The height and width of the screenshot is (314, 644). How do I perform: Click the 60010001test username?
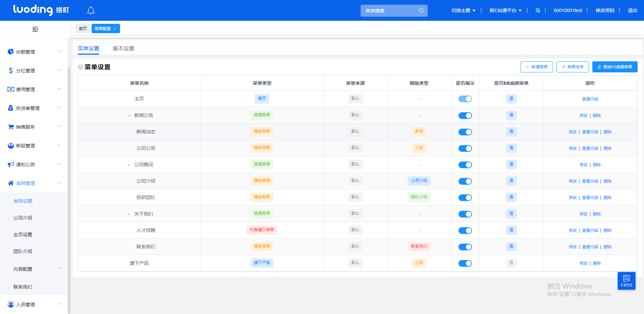(x=568, y=10)
